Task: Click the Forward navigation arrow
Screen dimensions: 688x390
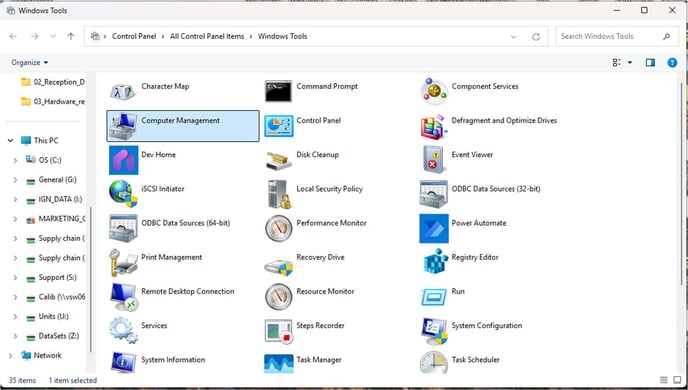Action: pos(34,36)
